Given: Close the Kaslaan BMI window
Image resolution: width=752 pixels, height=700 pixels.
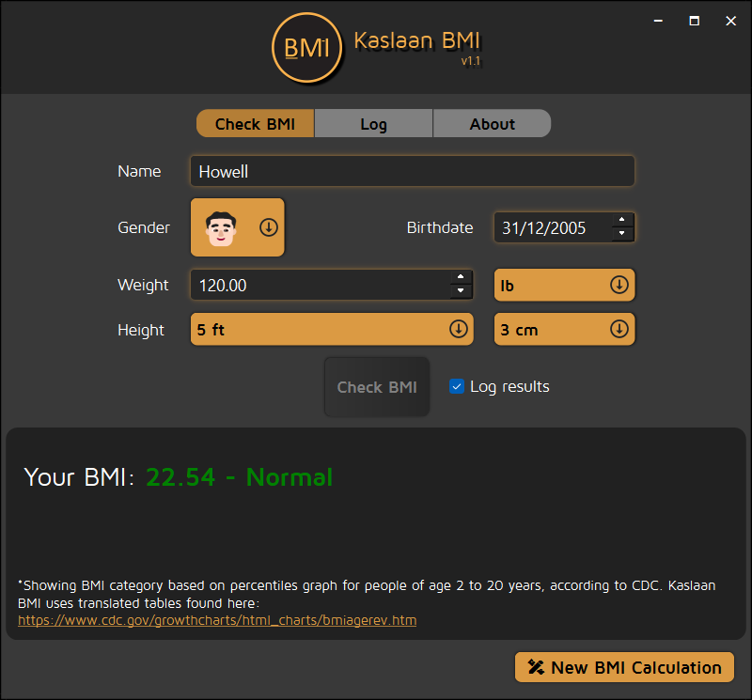Looking at the screenshot, I should (x=730, y=21).
